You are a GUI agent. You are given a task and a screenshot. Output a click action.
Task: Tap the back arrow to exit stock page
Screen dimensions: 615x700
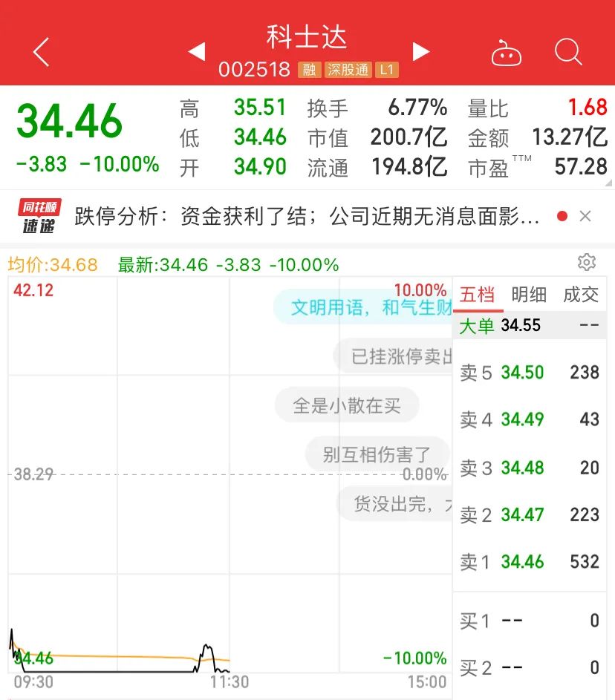tap(40, 52)
